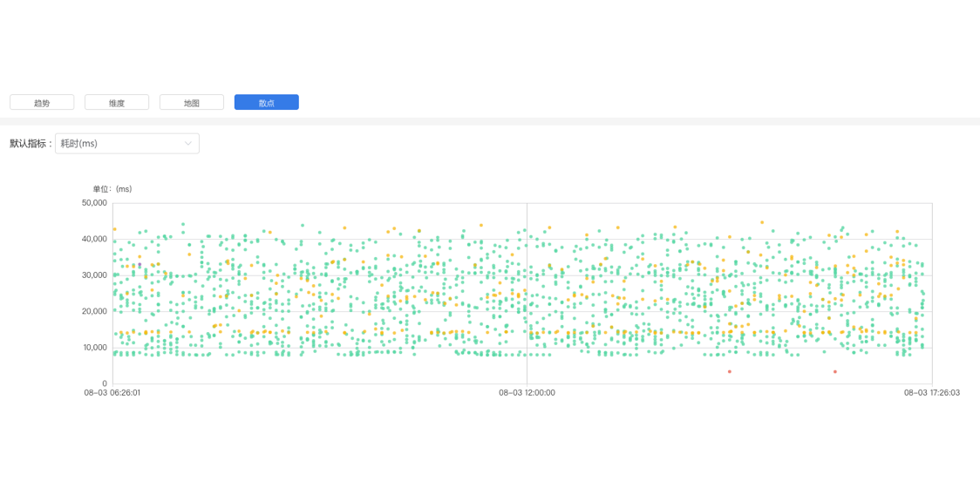Click the 50,000 y-axis label
980x502 pixels.
click(x=95, y=203)
